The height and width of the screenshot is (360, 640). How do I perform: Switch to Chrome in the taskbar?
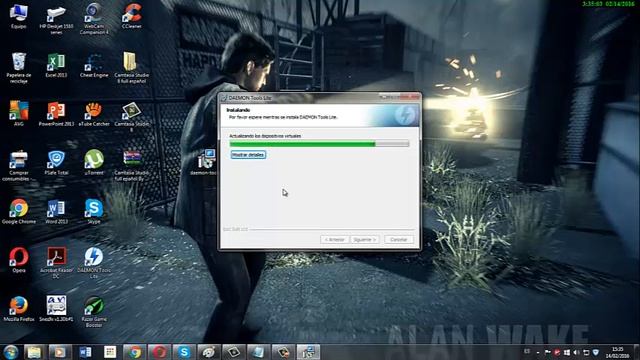pyautogui.click(x=134, y=352)
